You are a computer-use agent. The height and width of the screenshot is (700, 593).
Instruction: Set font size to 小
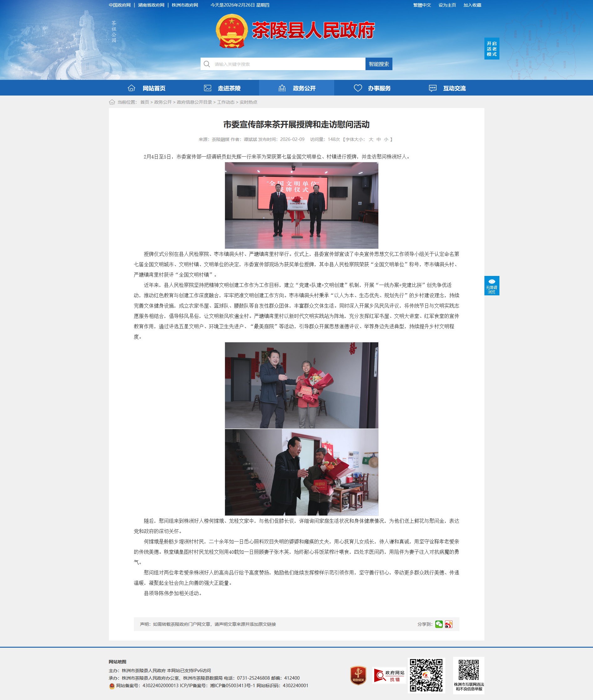tap(386, 139)
